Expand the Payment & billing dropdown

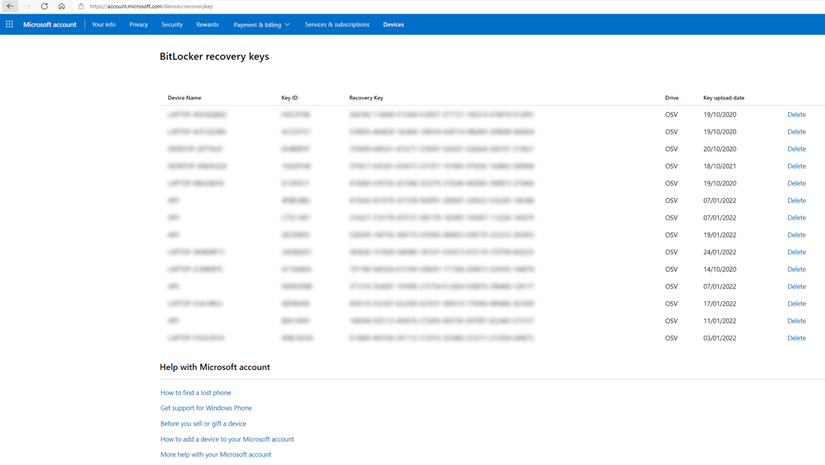261,25
